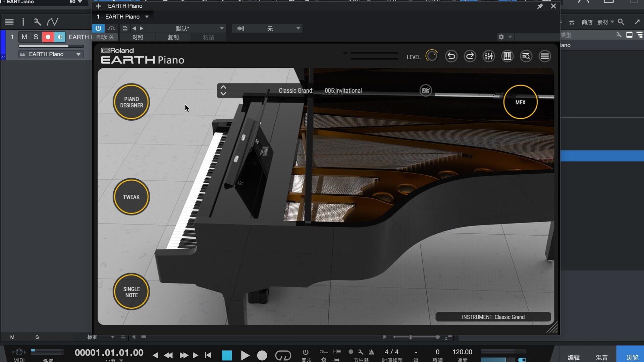Open the 编辑 tab
This screenshot has height=362, width=644.
click(574, 357)
